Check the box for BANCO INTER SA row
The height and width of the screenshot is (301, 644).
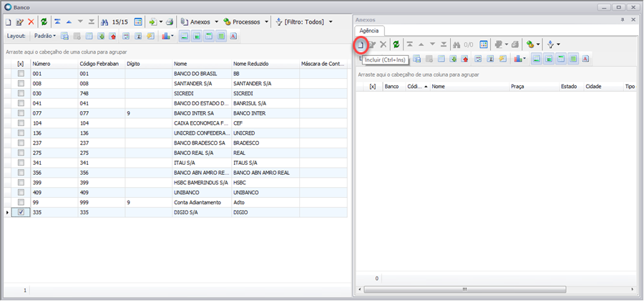click(x=21, y=113)
